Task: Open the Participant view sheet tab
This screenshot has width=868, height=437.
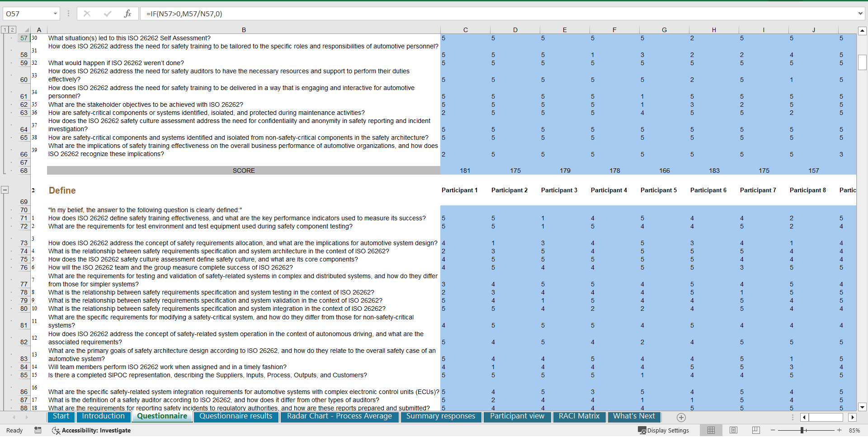Action: pos(517,416)
